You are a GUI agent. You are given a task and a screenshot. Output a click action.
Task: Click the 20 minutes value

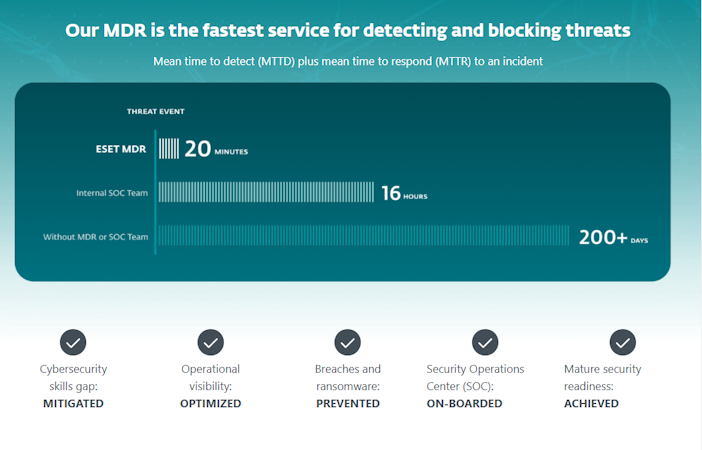[x=215, y=149]
